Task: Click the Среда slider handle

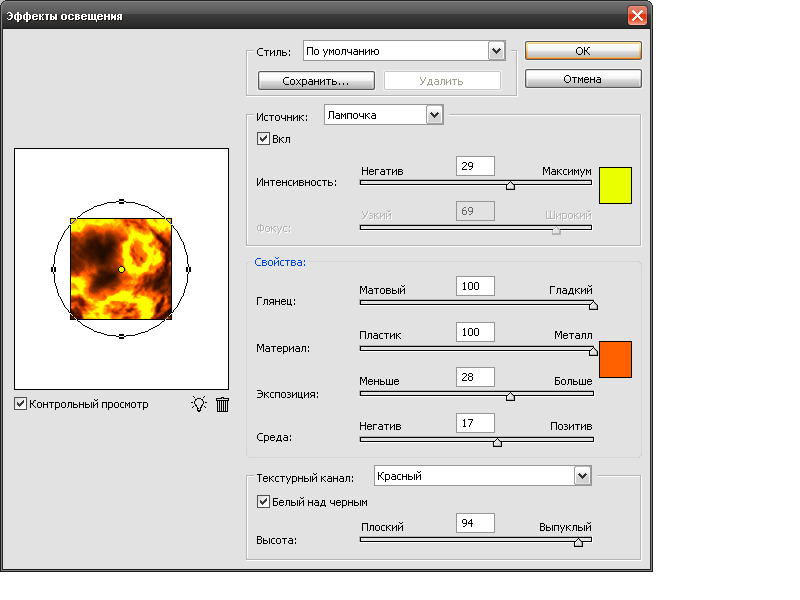Action: (497, 442)
